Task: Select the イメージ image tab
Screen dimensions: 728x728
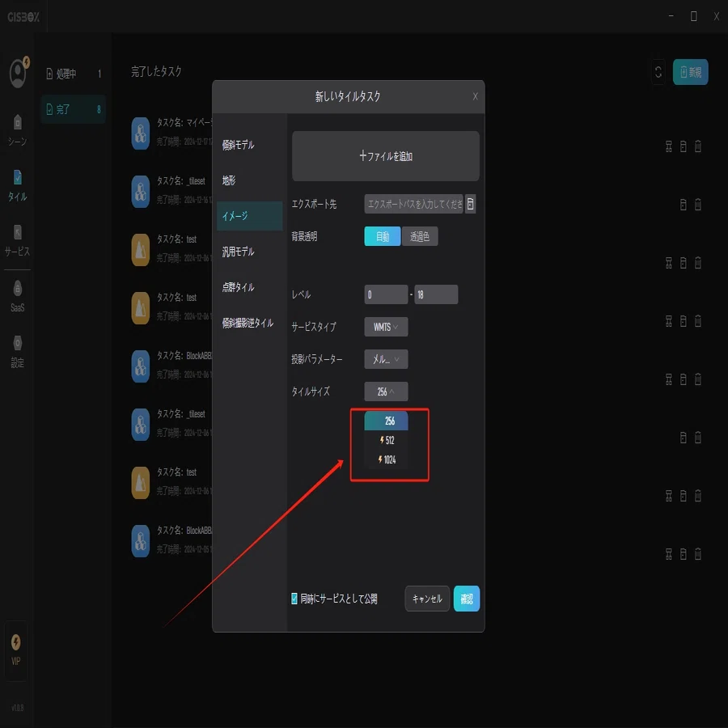Action: coord(249,216)
